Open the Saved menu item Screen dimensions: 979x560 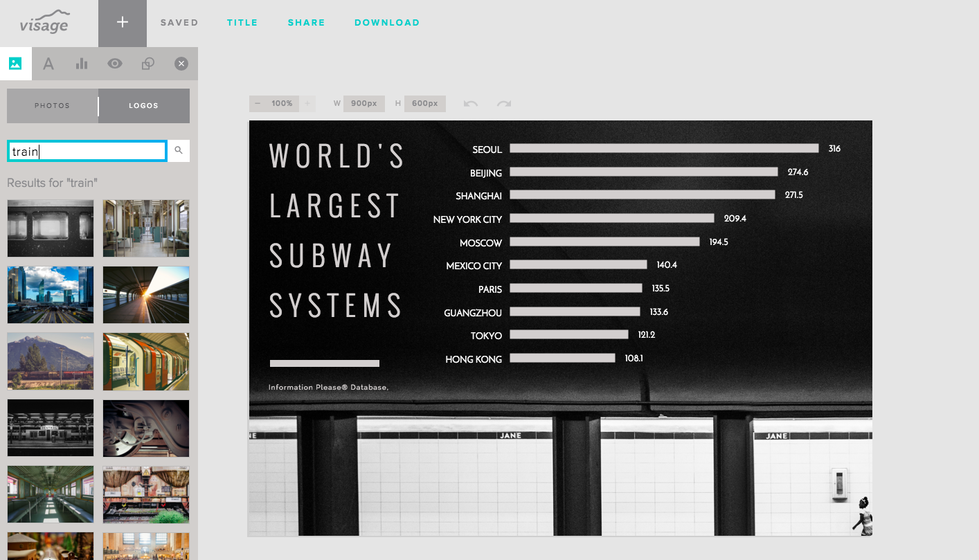(179, 23)
